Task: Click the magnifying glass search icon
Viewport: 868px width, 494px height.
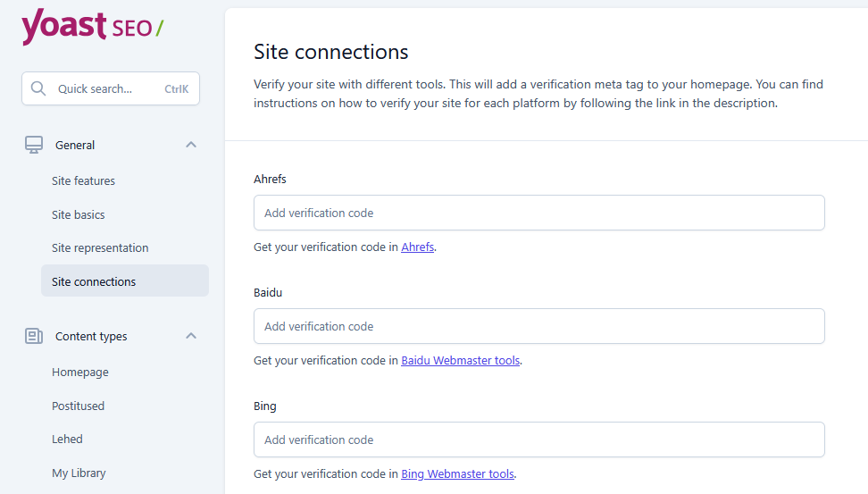Action: (x=38, y=88)
